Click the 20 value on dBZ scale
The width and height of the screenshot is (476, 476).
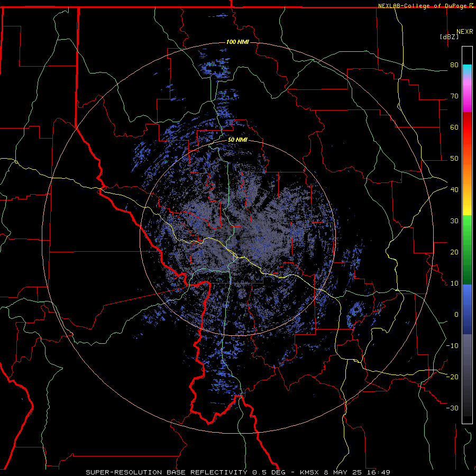pyautogui.click(x=454, y=252)
